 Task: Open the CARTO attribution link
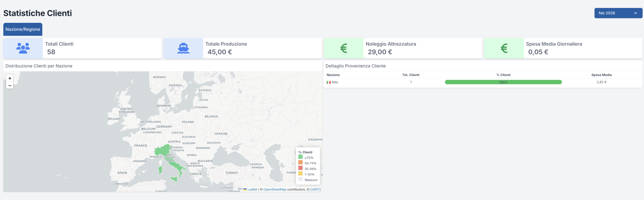[x=315, y=189]
